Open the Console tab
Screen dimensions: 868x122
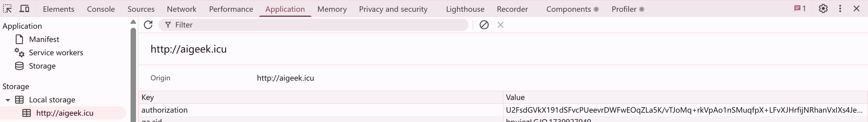[101, 9]
